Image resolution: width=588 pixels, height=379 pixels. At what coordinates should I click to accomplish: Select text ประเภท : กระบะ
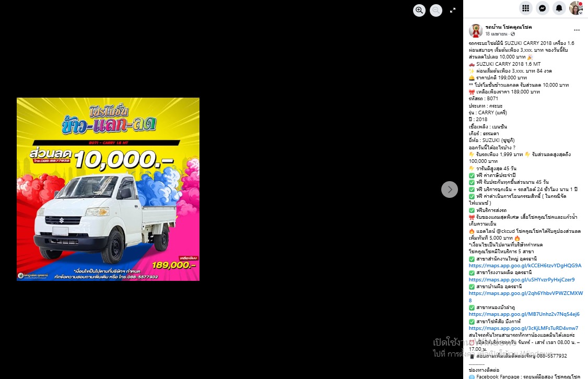tap(486, 106)
